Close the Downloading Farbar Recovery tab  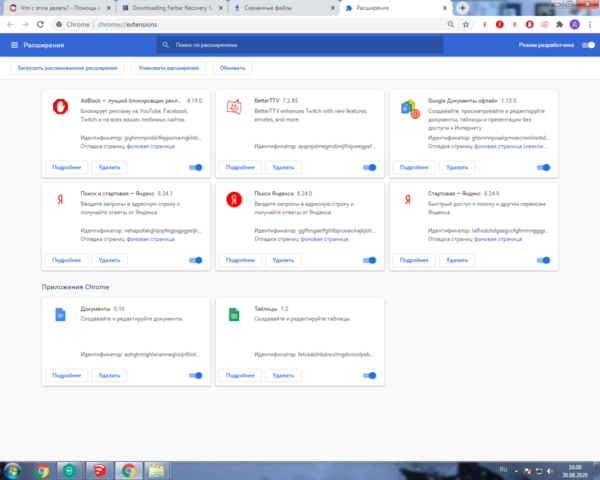coord(220,8)
